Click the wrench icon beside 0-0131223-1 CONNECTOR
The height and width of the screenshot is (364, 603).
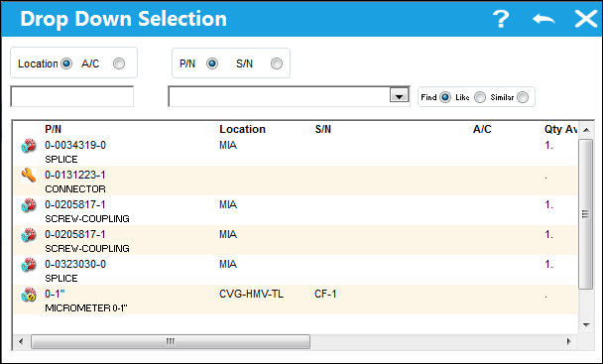[x=29, y=176]
